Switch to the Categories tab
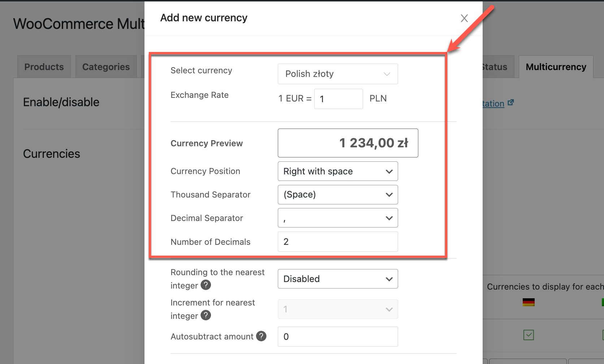The width and height of the screenshot is (604, 364). pos(106,67)
